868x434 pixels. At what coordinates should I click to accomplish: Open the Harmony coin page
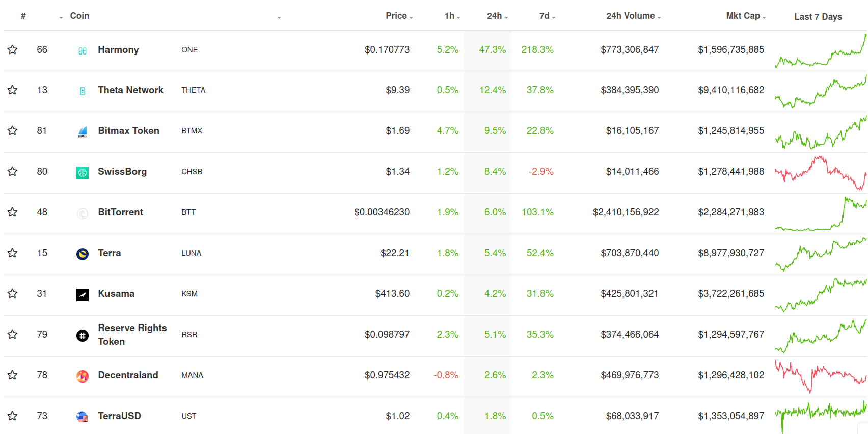(118, 49)
